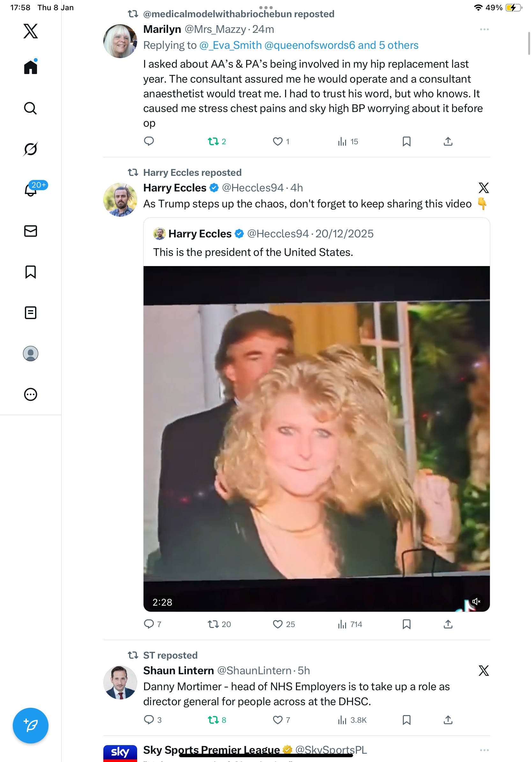Screen dimensions: 532x762
Task: Open @ShaunLintern profile handle
Action: 254,671
